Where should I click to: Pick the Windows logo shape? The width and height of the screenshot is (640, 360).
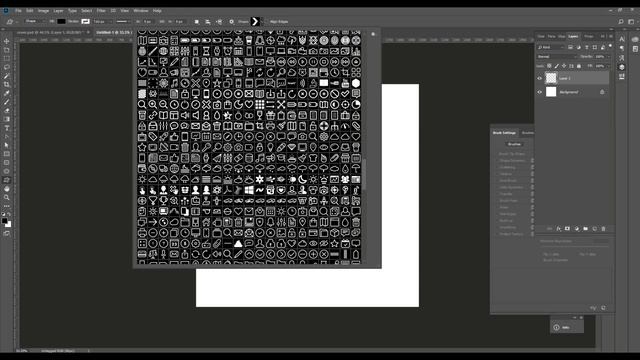tap(249, 190)
